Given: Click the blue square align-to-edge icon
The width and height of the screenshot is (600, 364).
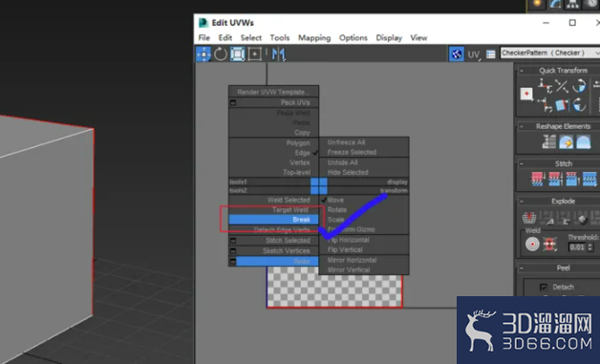Looking at the screenshot, I should click(562, 104).
